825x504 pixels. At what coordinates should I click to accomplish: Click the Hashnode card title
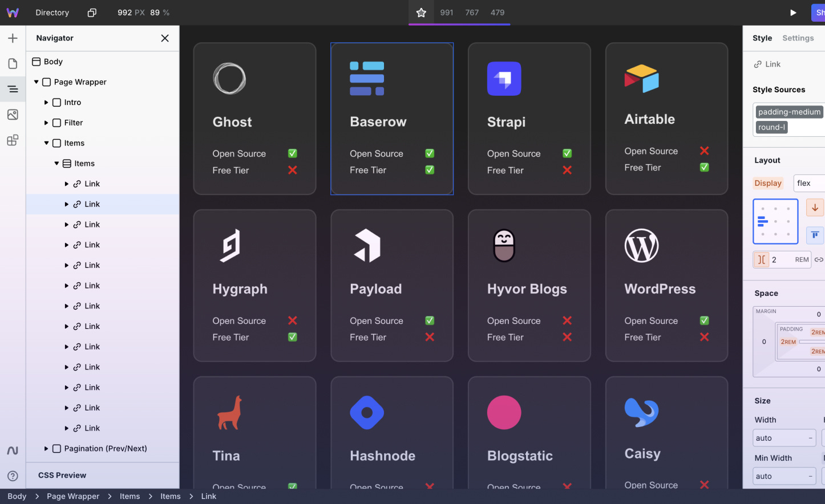(x=383, y=456)
